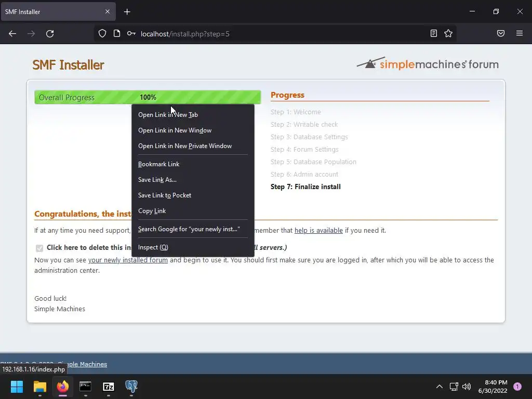Bookmark this page with the star icon
This screenshot has width=532, height=399.
tap(448, 33)
